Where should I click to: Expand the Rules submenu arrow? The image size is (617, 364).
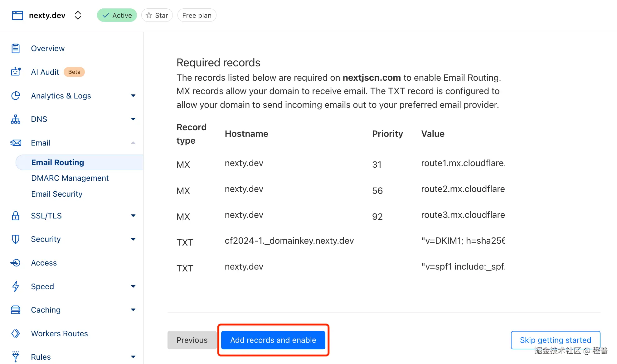133,357
